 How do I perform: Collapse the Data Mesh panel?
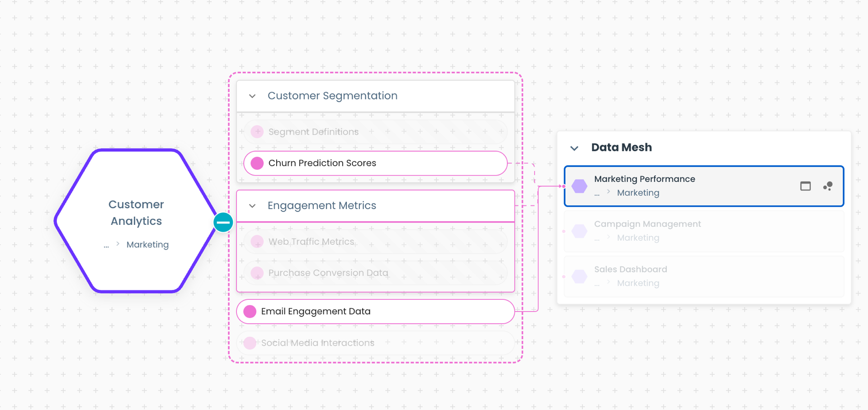click(x=574, y=148)
